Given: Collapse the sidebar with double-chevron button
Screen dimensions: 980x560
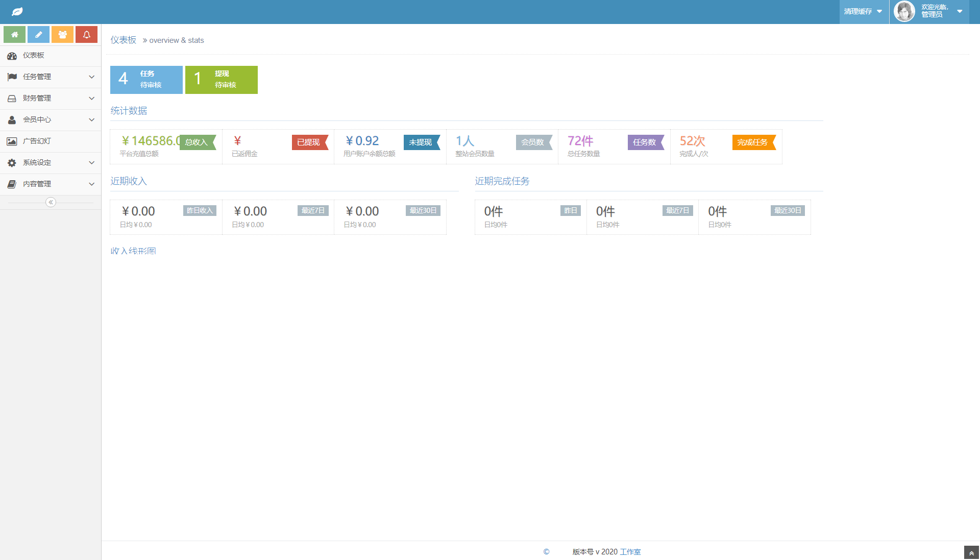Looking at the screenshot, I should point(51,202).
